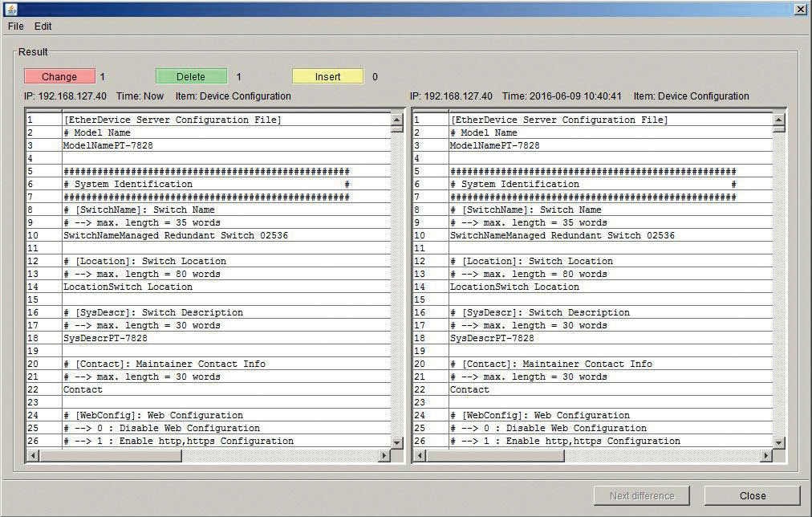This screenshot has height=517, width=812.
Task: Select line 10 SwitchName in left pane
Action: pos(175,236)
